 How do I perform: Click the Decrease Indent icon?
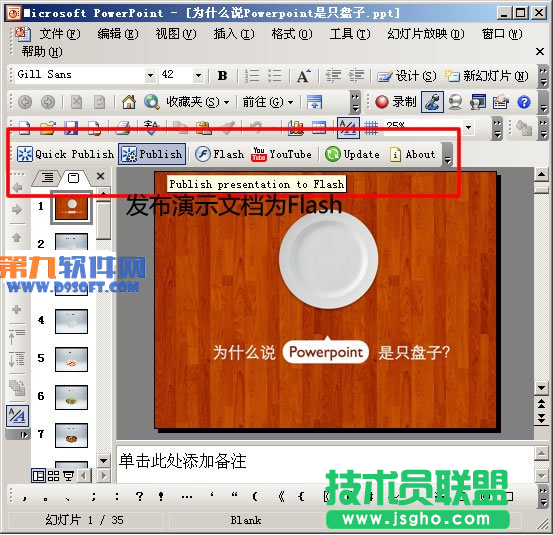pos(333,75)
